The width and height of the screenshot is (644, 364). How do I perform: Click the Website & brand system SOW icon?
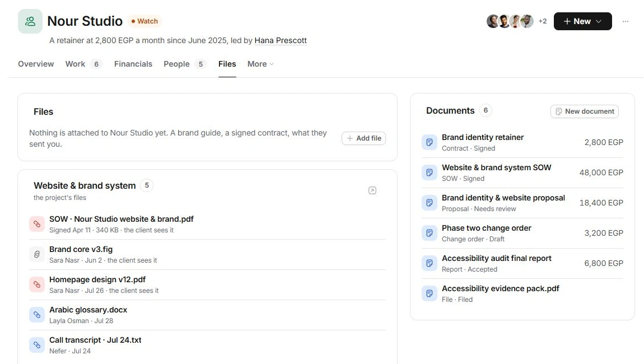click(x=429, y=172)
